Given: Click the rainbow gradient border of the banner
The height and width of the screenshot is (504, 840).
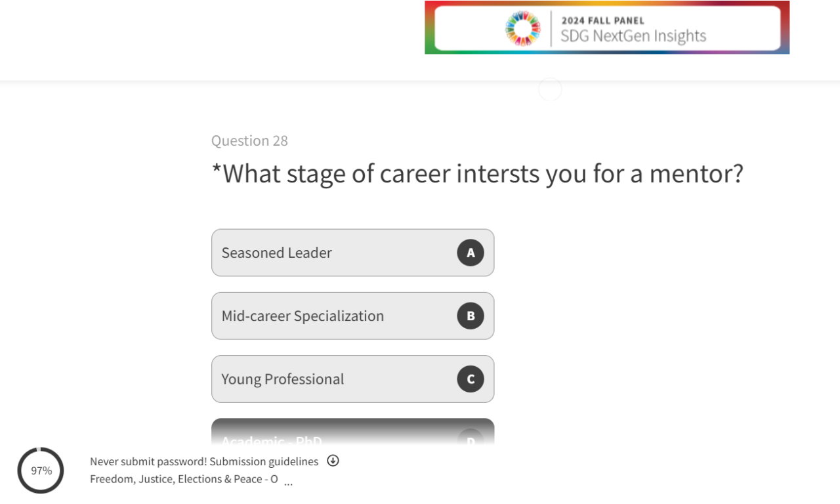Looking at the screenshot, I should pos(429,28).
